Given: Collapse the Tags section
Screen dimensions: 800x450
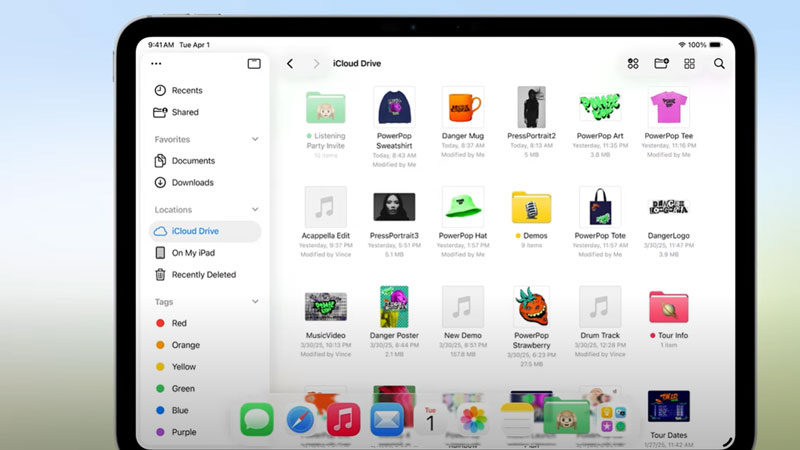Looking at the screenshot, I should coord(255,302).
